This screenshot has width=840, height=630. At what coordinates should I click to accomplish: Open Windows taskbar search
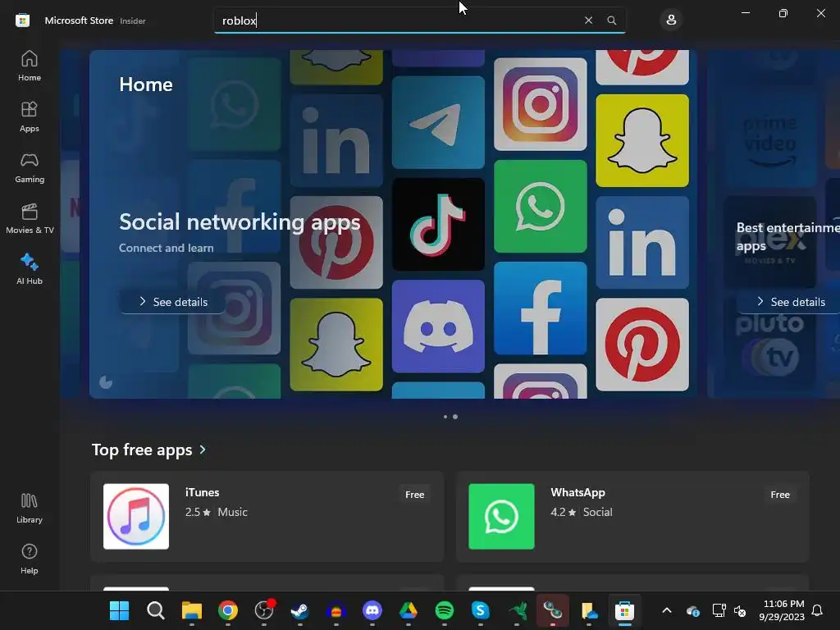click(x=155, y=610)
